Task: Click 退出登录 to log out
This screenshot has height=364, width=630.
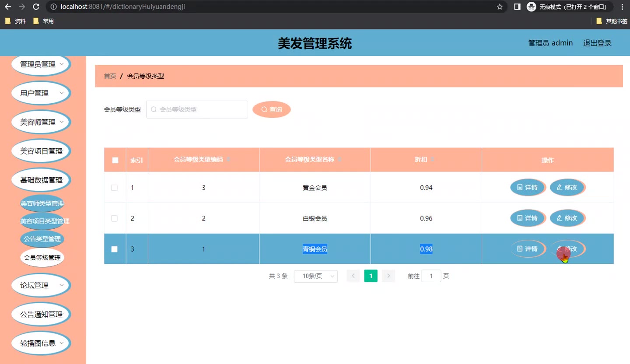Action: coord(597,43)
